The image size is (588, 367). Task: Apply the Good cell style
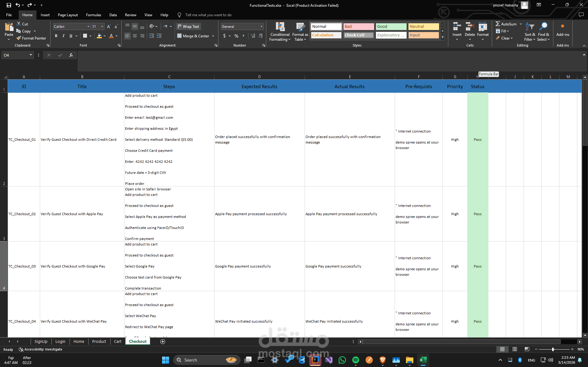[x=391, y=27]
